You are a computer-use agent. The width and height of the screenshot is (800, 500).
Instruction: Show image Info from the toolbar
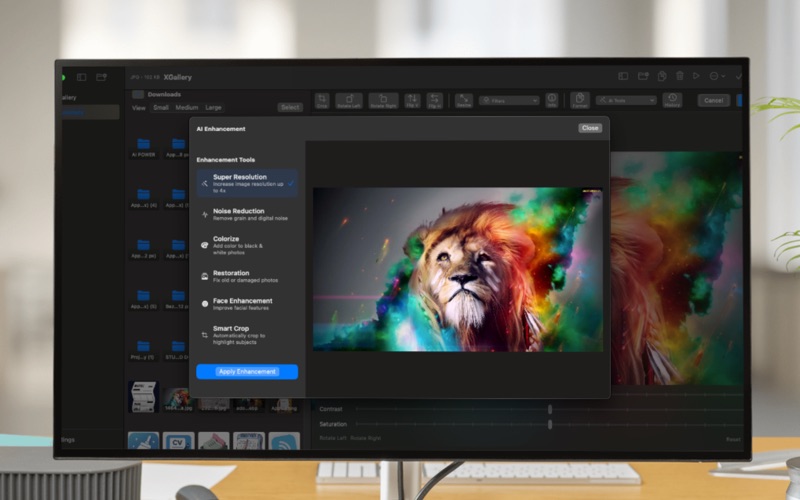[x=552, y=101]
